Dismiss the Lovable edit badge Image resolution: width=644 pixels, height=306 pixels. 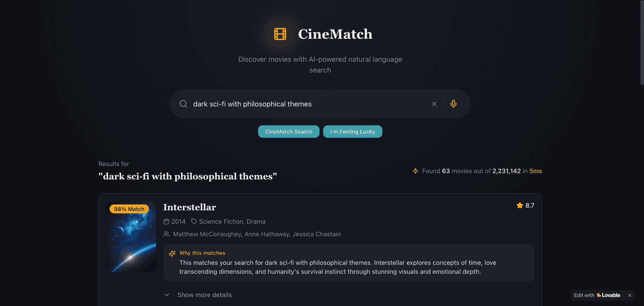tap(630, 295)
